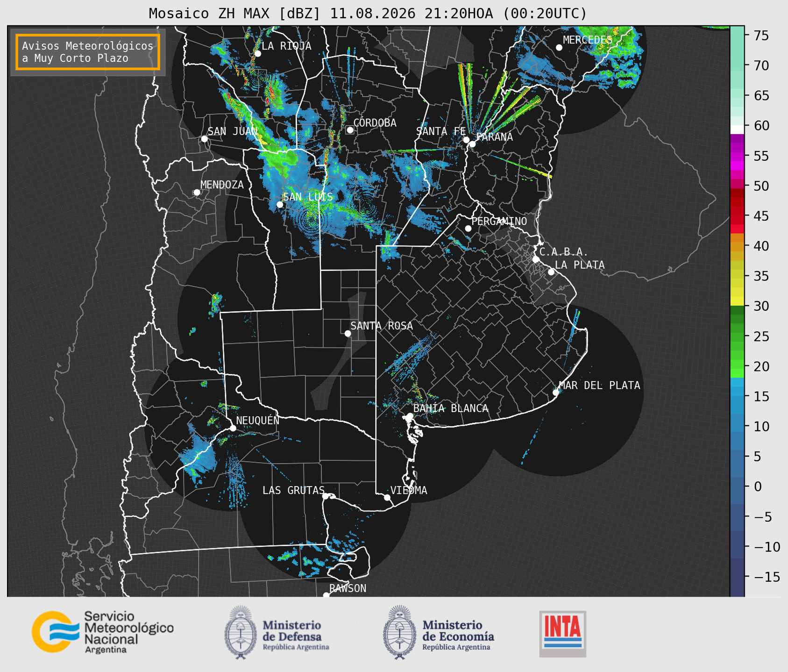This screenshot has width=788, height=672.
Task: Click the Servicio Meteorológico Nacional logo
Action: [x=103, y=632]
